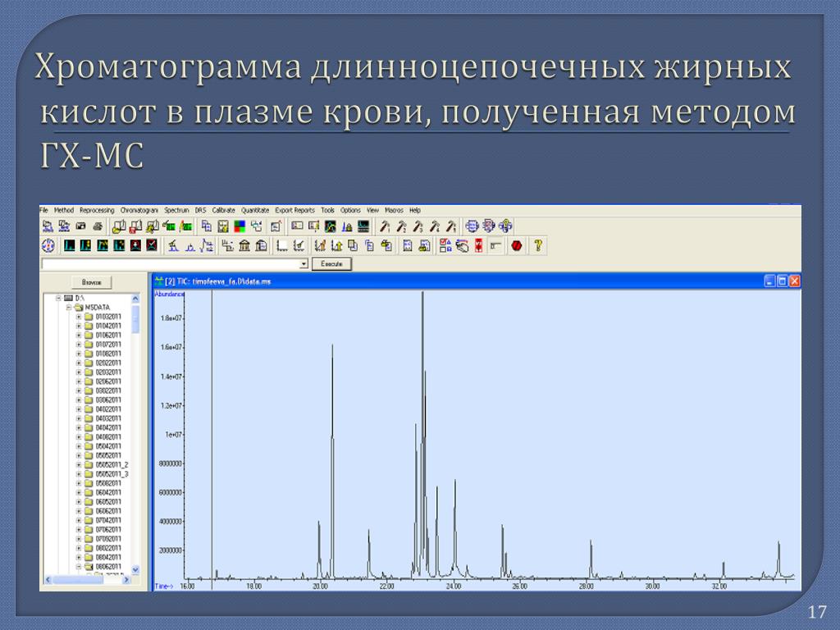Click the round compass icon starting the second toolbar

(48, 246)
